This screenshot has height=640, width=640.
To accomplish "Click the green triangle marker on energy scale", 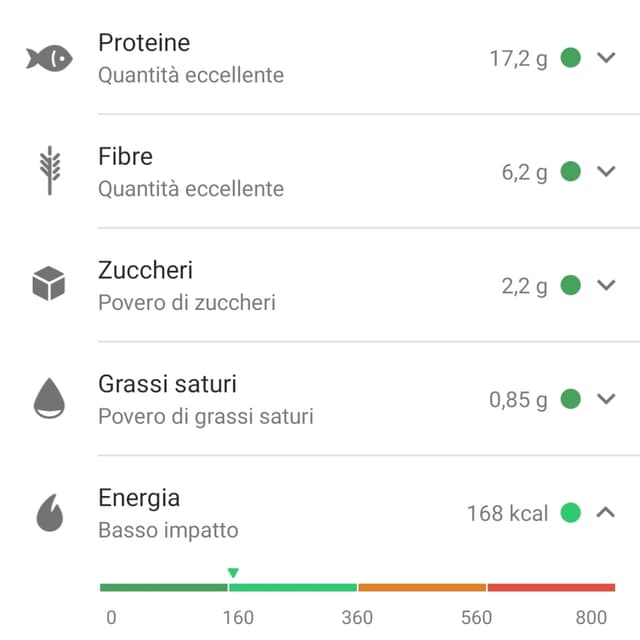I will click(x=233, y=573).
